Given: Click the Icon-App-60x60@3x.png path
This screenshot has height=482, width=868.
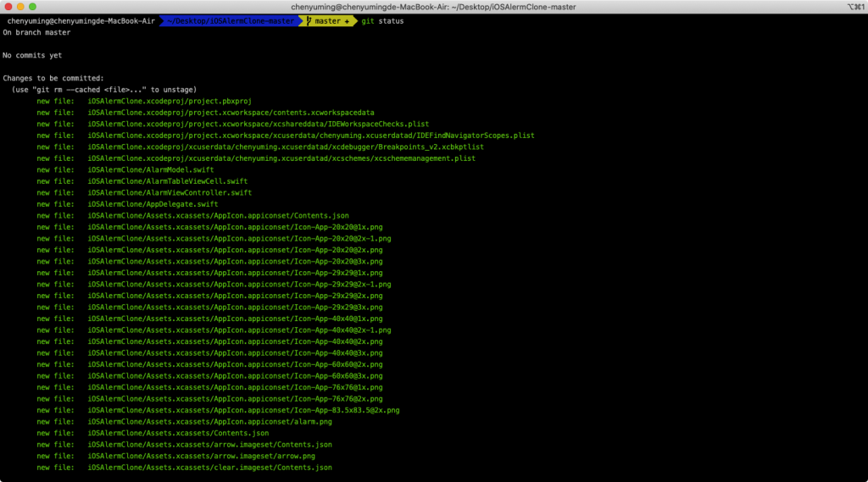Looking at the screenshot, I should tap(236, 376).
